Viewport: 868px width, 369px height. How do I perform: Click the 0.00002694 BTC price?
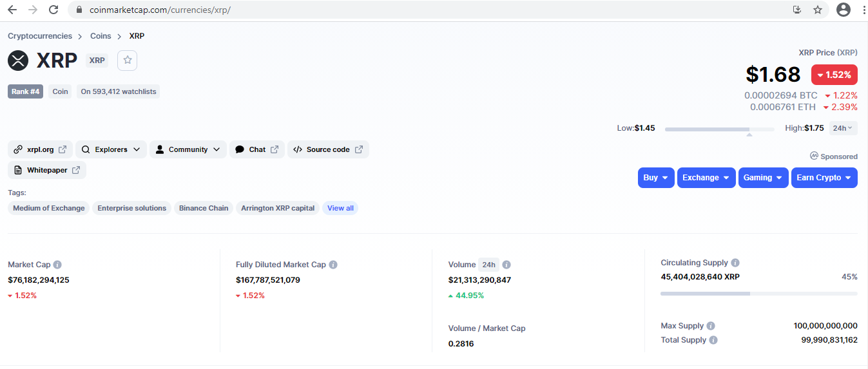(780, 95)
